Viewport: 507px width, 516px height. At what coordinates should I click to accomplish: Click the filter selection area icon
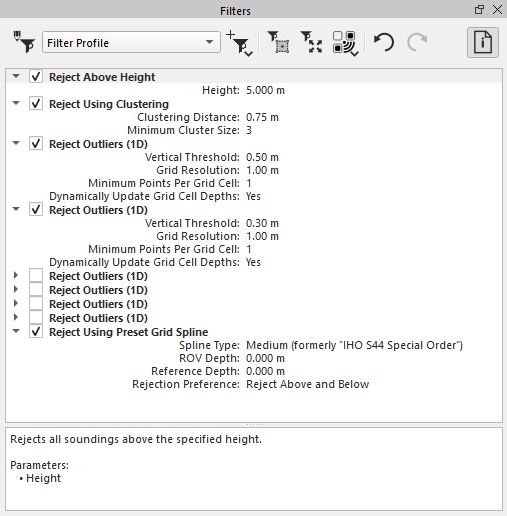(278, 42)
